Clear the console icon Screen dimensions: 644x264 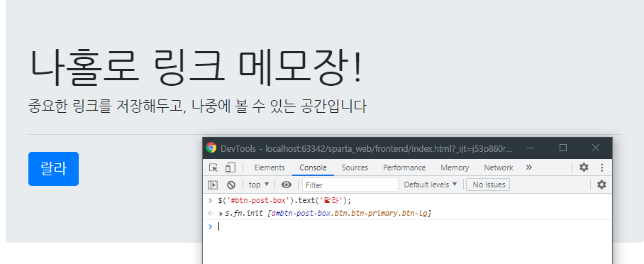tap(231, 185)
